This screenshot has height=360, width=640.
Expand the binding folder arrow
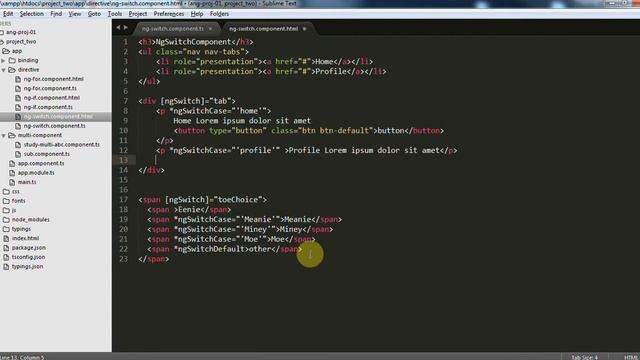(4, 60)
